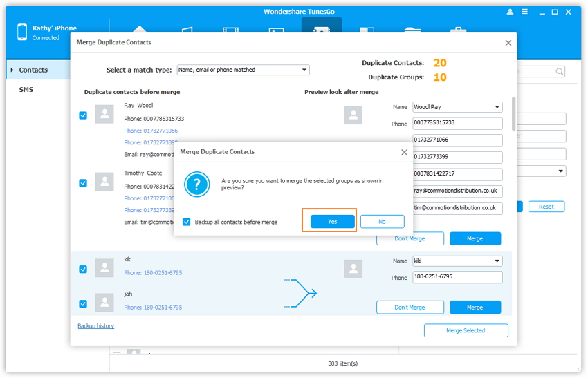This screenshot has width=588, height=378.
Task: Select Contacts in the left sidebar
Action: point(33,70)
